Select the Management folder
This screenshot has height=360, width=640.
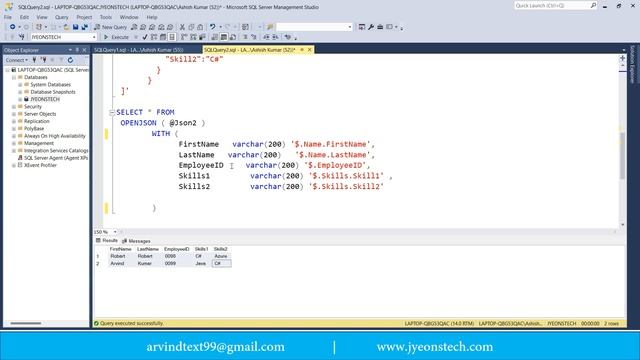tap(39, 143)
